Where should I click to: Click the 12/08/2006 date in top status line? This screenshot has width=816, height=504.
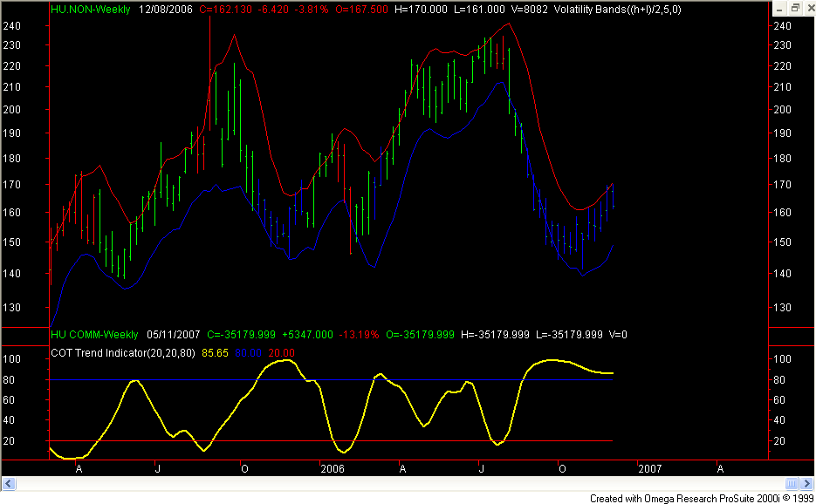pos(166,10)
